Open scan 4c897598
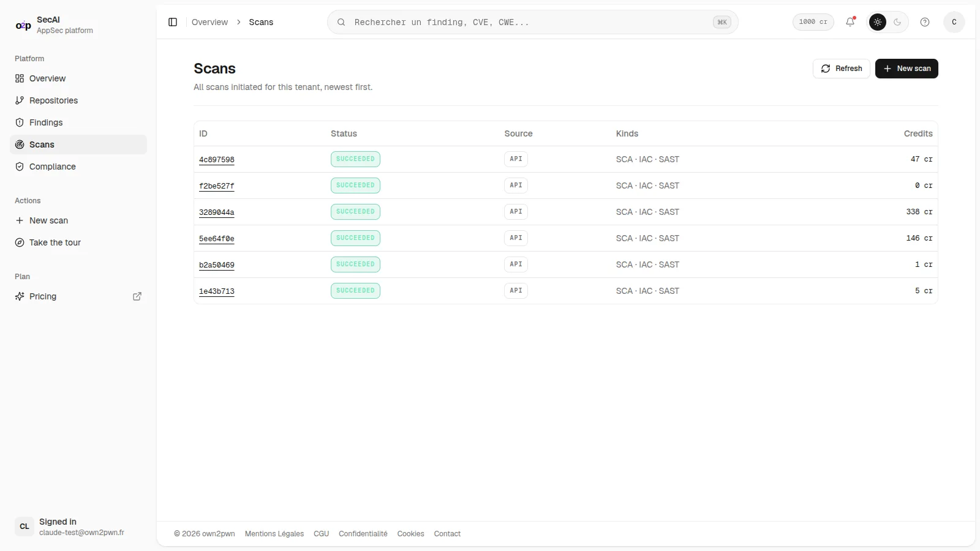This screenshot has width=980, height=551. (217, 160)
